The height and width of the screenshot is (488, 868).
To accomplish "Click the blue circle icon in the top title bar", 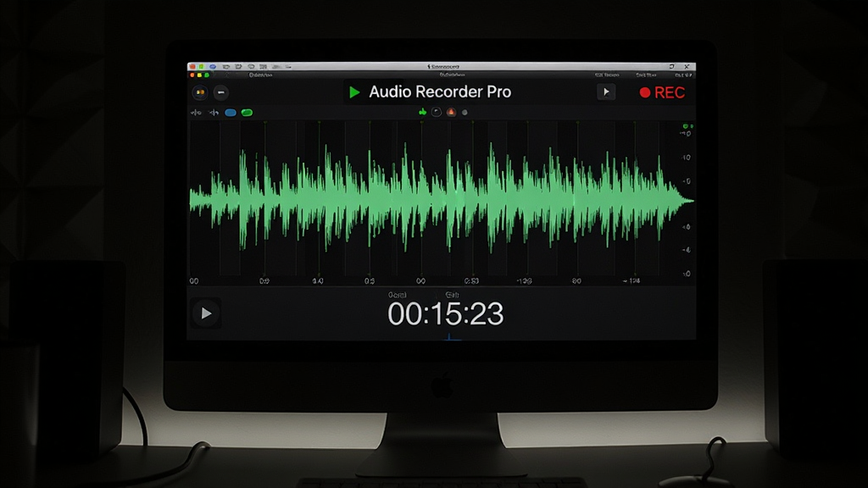I will coord(213,66).
